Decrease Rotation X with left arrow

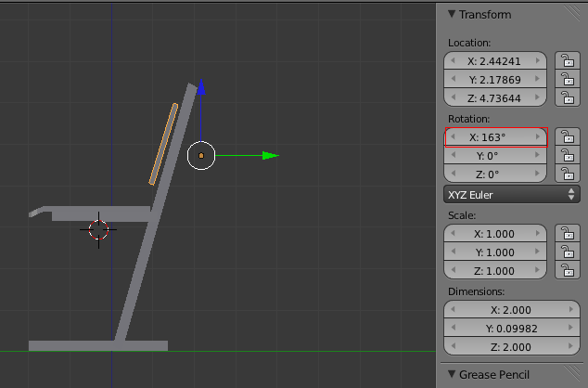(453, 137)
